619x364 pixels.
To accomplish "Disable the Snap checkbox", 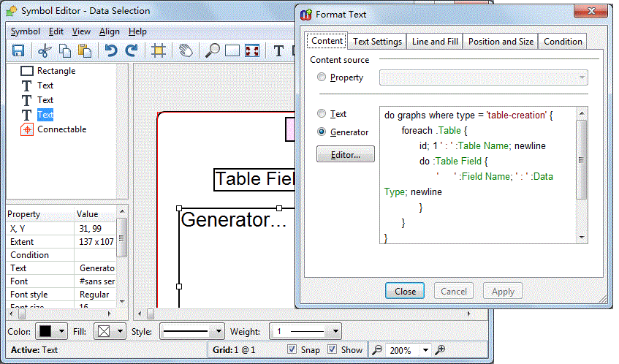I will pos(292,349).
